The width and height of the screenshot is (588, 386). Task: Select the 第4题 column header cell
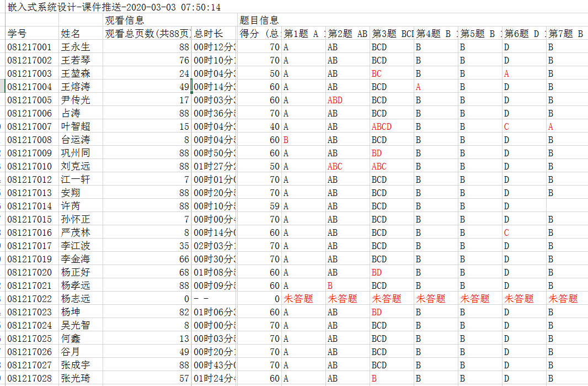435,34
